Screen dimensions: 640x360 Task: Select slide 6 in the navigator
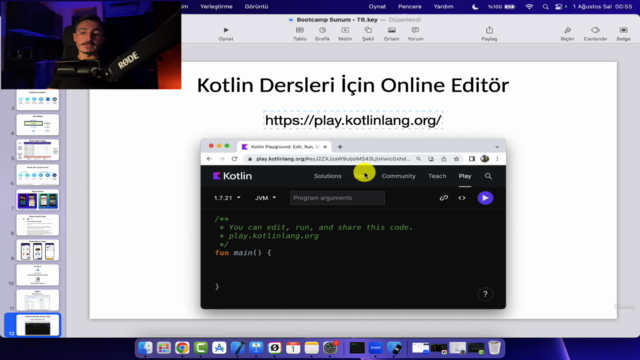pos(38,175)
